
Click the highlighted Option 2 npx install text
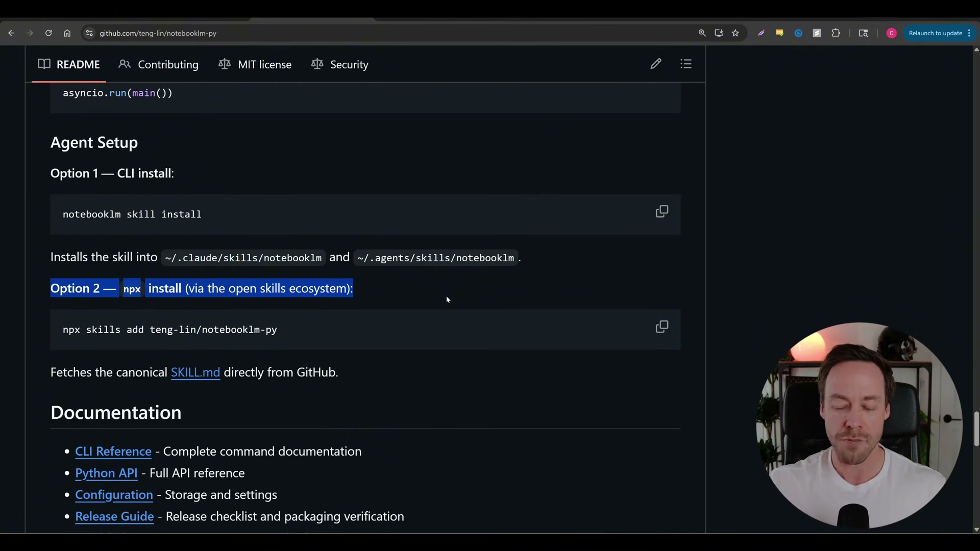click(x=202, y=288)
